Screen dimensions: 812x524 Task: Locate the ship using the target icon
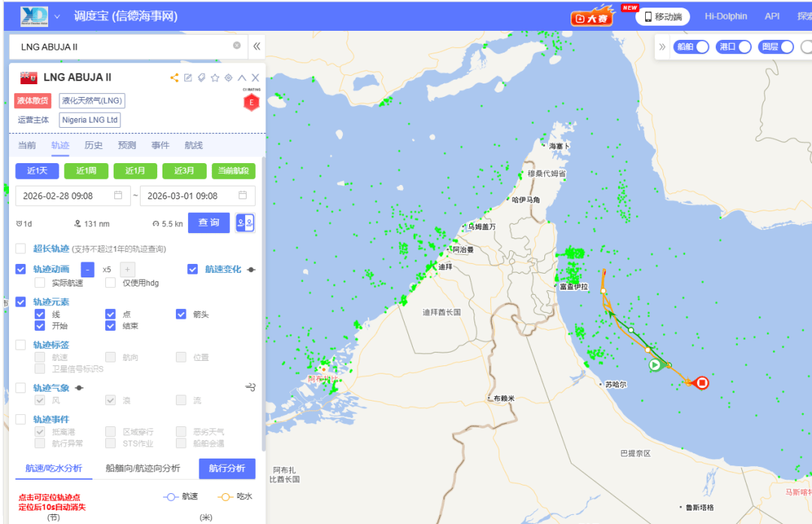pos(229,77)
